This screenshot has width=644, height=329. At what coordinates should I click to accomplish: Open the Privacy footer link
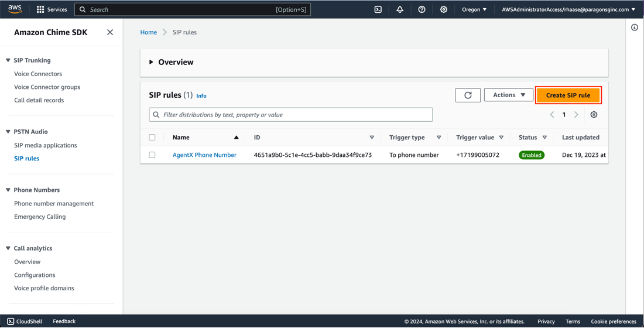[546, 321]
